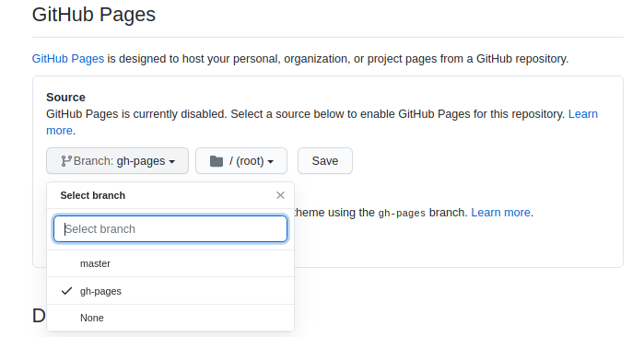
Task: Click the Select branch popup title
Action: (x=93, y=195)
